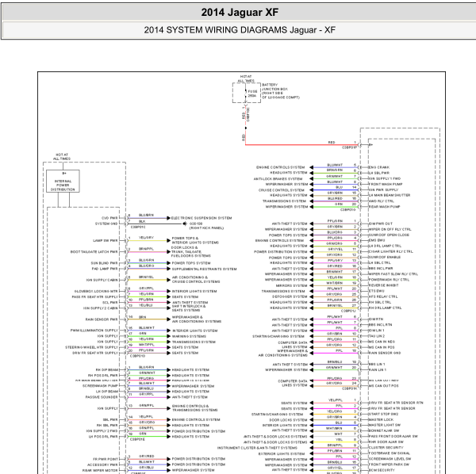This screenshot has width=476, height=474.
Task: Click the 'ANTI-LOCK BRAKES SYSTEM' label
Action: pos(278,179)
